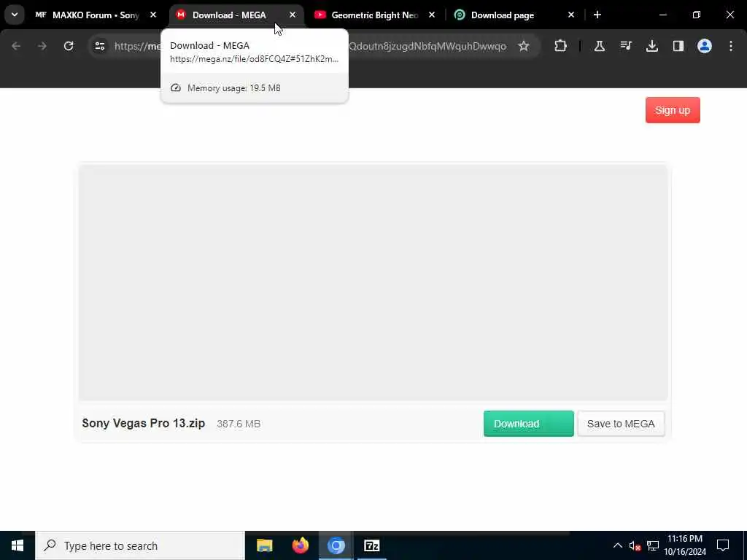Switch to the Download page tab
Image resolution: width=747 pixels, height=560 pixels.
point(514,15)
